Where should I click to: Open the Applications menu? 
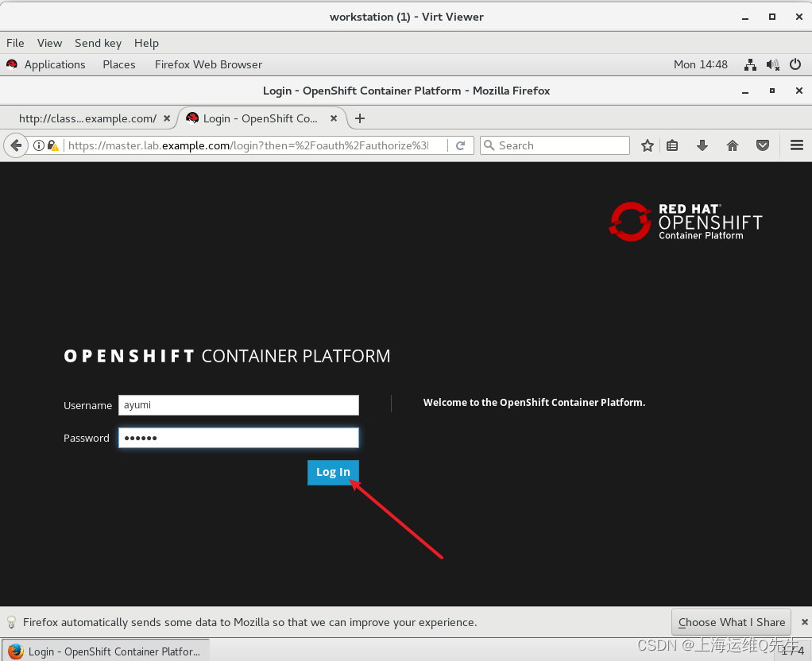55,65
